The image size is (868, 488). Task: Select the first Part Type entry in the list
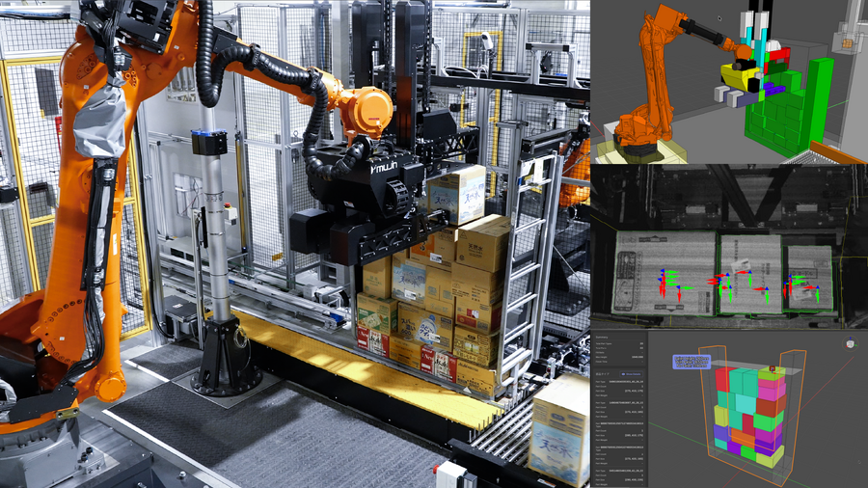pyautogui.click(x=619, y=382)
